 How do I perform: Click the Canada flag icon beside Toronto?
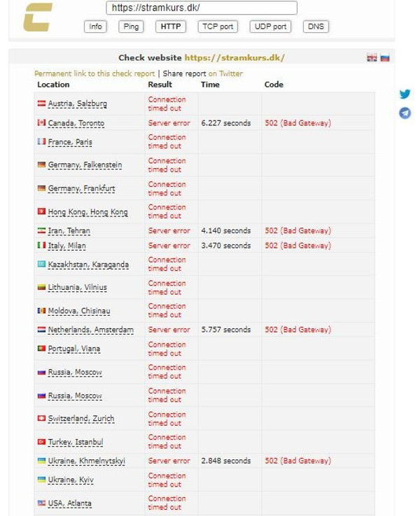click(41, 123)
